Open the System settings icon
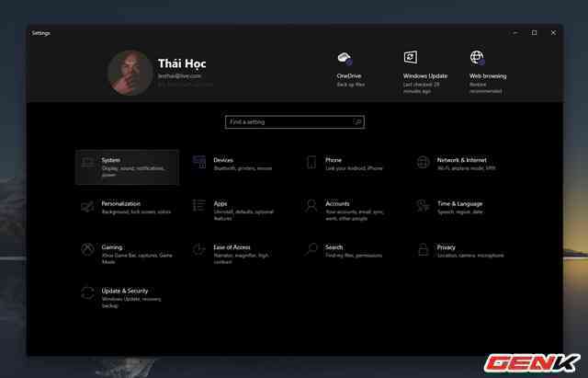Image resolution: width=588 pixels, height=378 pixels. point(88,163)
